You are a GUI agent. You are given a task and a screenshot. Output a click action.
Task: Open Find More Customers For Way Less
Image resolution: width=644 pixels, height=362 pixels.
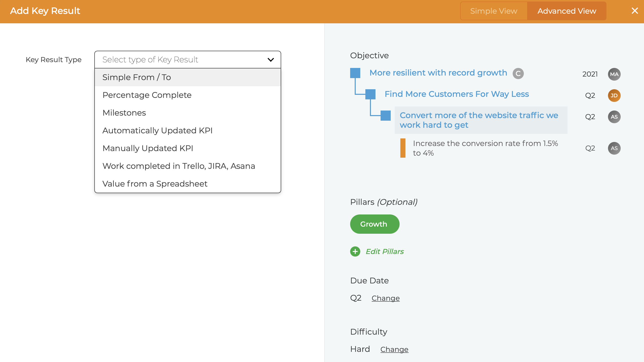pos(457,94)
